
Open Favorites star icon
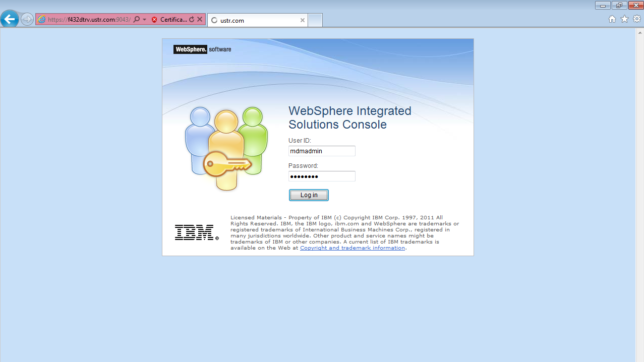click(x=624, y=19)
